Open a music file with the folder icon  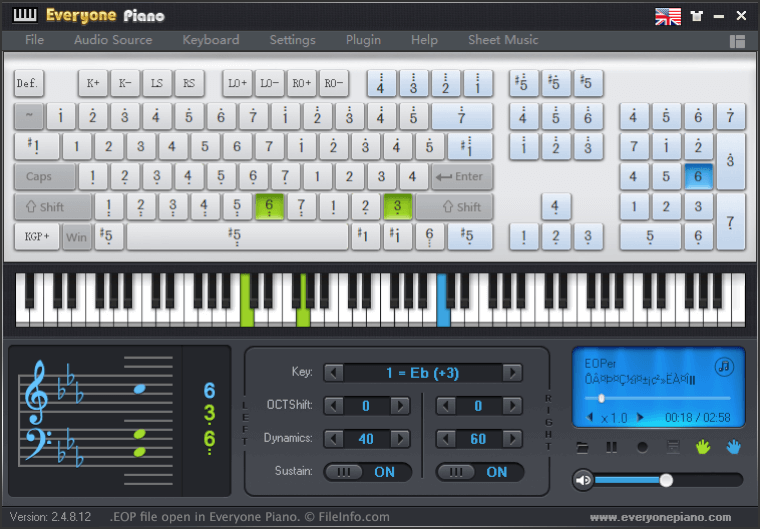tap(583, 446)
